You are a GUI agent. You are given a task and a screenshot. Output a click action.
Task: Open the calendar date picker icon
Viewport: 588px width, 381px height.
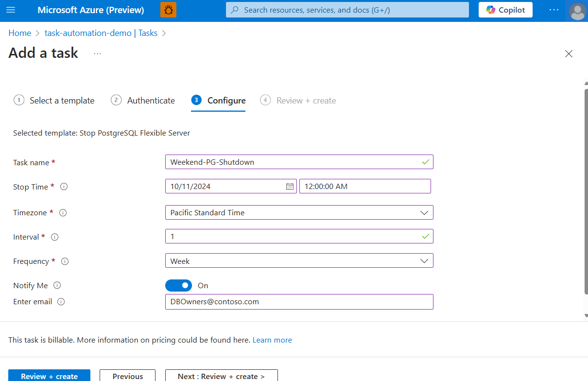coord(290,186)
